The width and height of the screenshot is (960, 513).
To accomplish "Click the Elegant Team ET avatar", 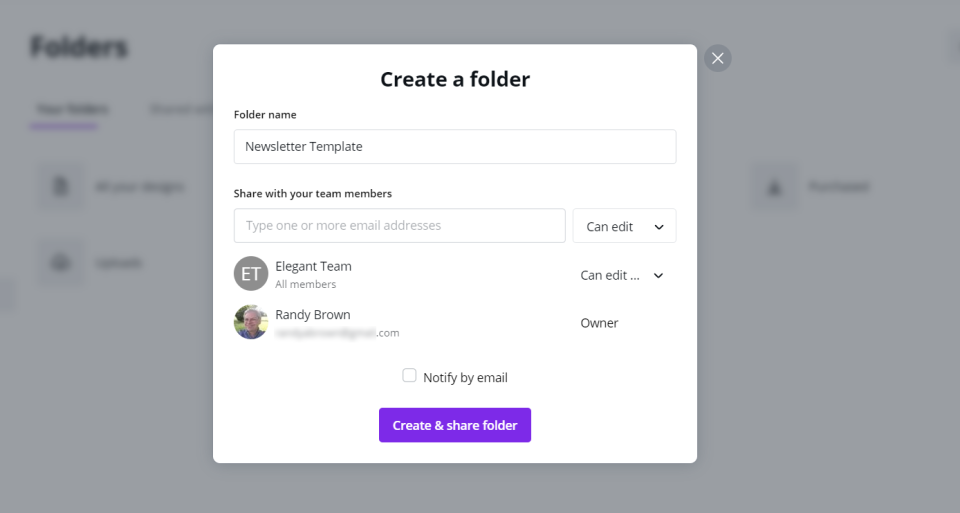I will [251, 274].
